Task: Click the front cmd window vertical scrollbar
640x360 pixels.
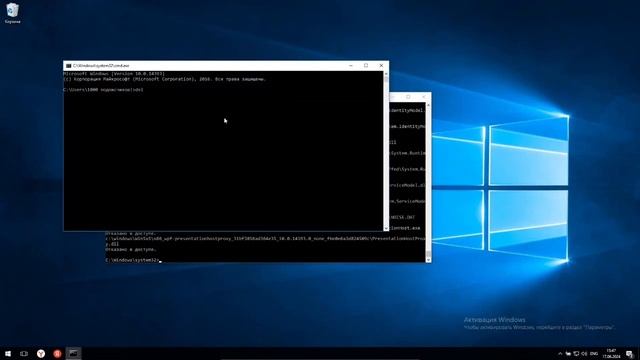Action: [x=386, y=151]
